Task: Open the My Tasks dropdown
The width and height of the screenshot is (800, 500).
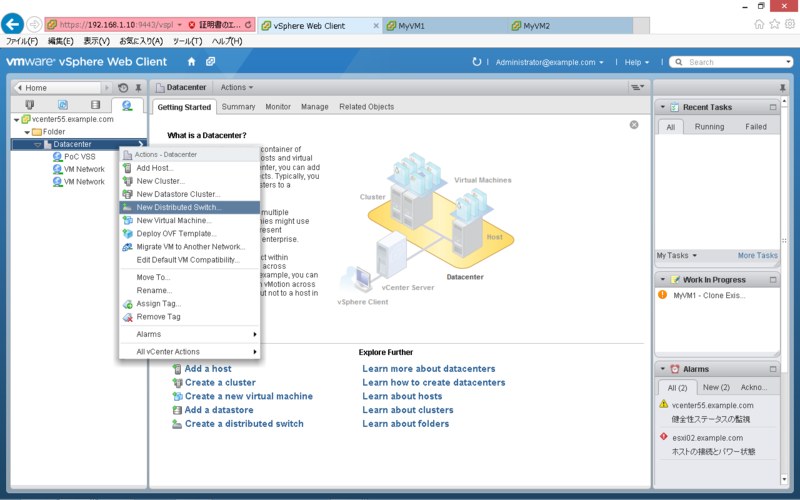Action: coord(677,255)
